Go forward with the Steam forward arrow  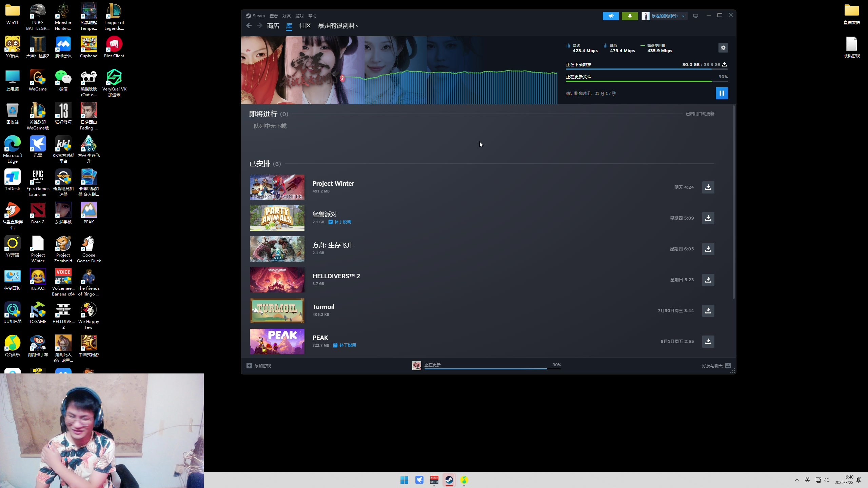pos(260,26)
